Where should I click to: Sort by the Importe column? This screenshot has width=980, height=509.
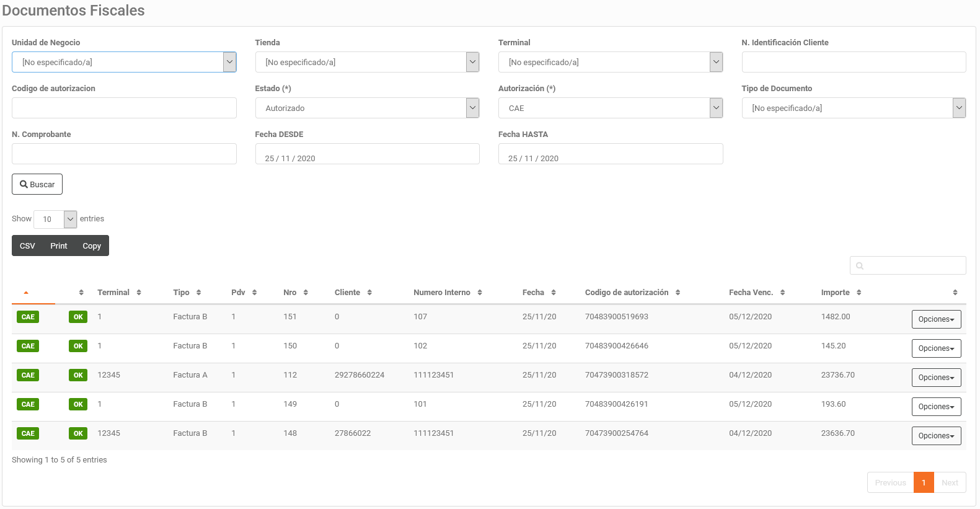[x=841, y=293]
